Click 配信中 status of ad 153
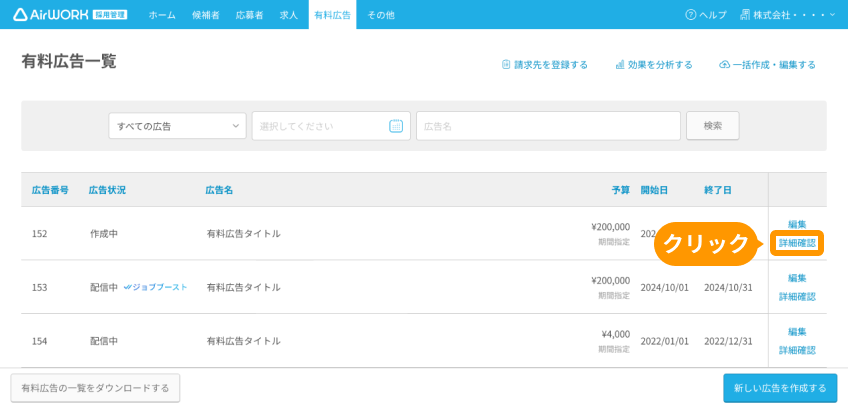This screenshot has width=848, height=408. [104, 287]
